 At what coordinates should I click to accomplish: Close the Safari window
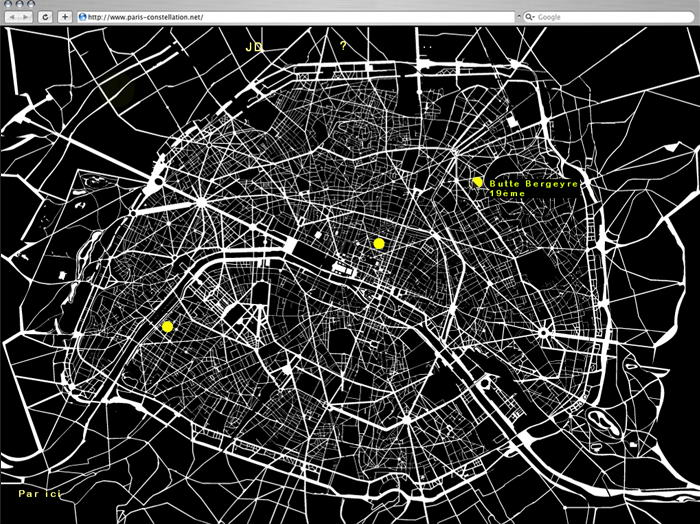(8, 3)
